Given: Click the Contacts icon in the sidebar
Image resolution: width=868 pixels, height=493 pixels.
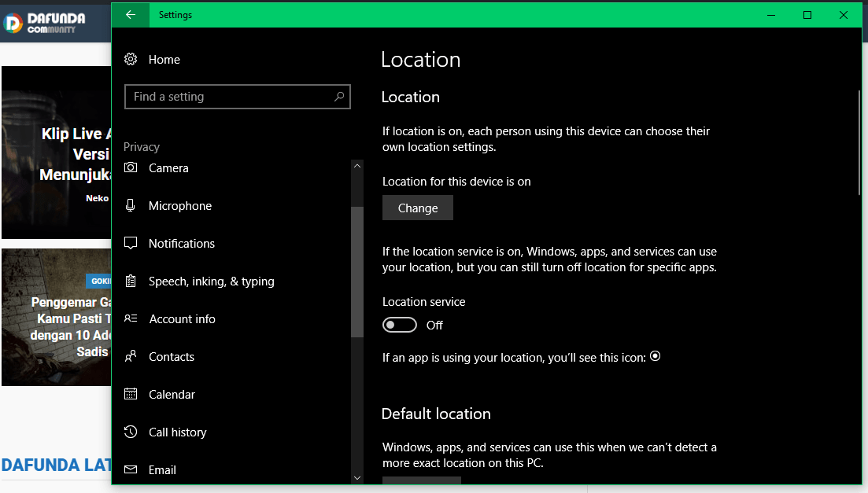Looking at the screenshot, I should (131, 357).
